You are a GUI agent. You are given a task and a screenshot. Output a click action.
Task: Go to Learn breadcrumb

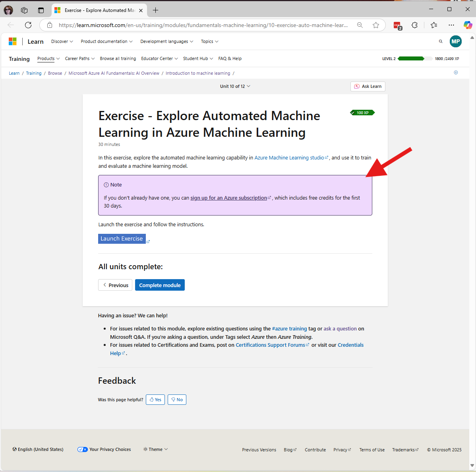[14, 73]
